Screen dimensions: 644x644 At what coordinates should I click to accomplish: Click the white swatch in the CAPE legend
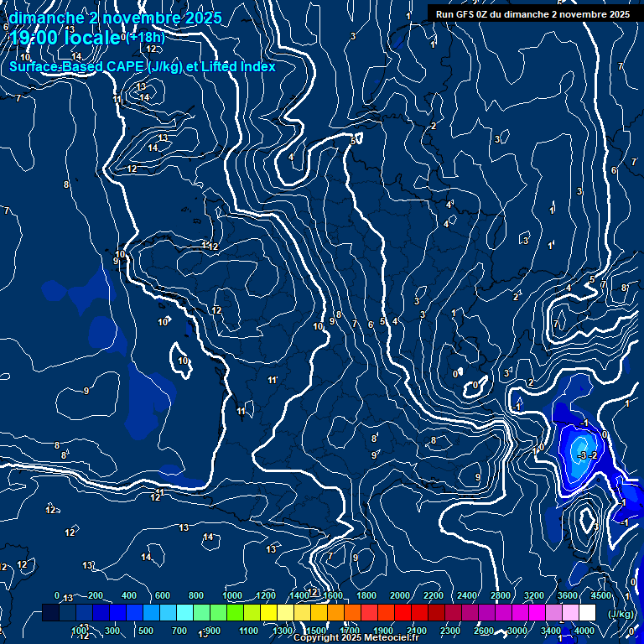coord(587,612)
